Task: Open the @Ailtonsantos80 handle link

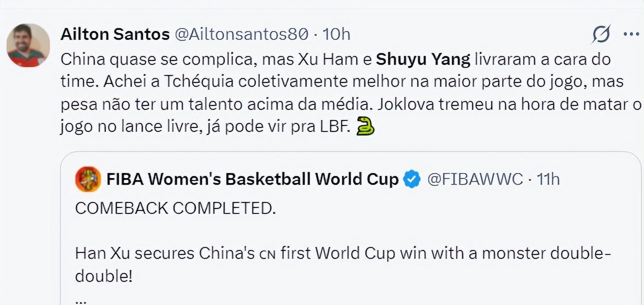Action: coord(241,34)
